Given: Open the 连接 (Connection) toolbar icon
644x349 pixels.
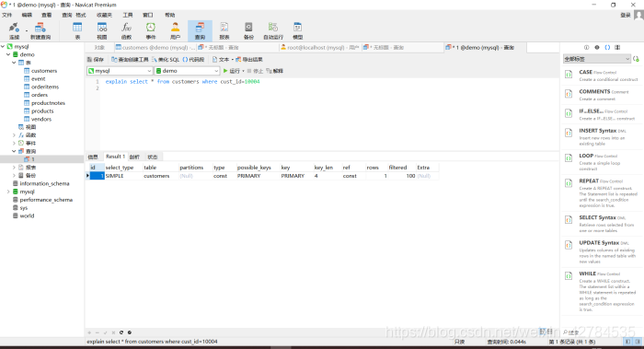Looking at the screenshot, I should tap(14, 30).
